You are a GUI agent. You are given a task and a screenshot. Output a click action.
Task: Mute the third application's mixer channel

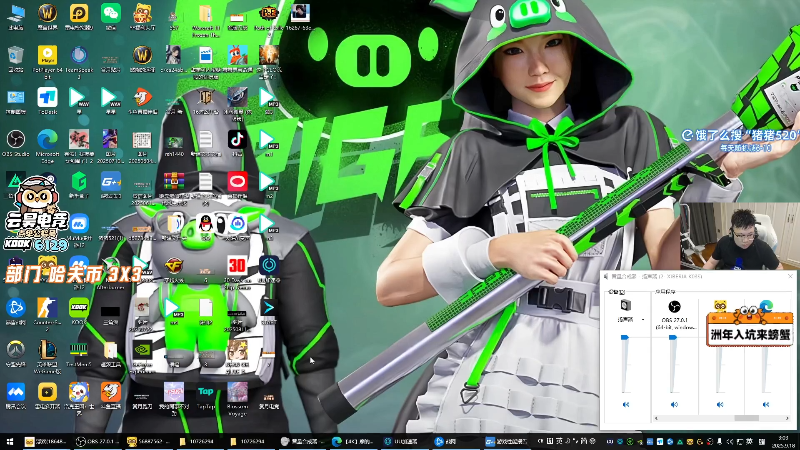click(x=720, y=404)
